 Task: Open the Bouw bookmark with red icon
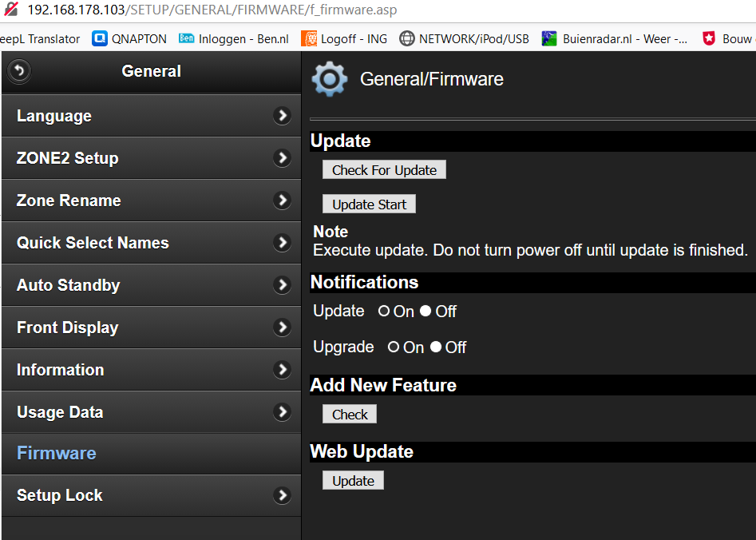729,38
